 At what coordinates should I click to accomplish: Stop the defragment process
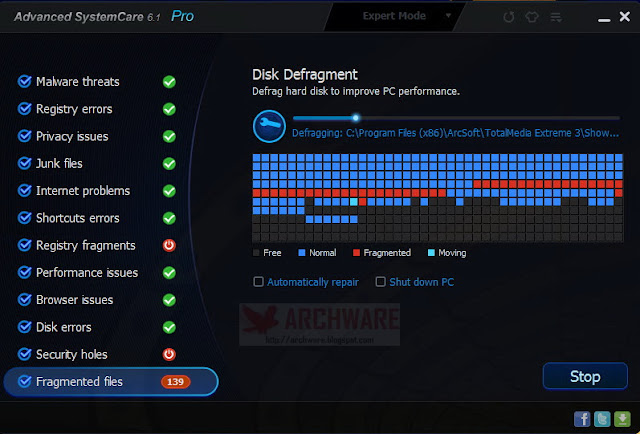pyautogui.click(x=585, y=376)
